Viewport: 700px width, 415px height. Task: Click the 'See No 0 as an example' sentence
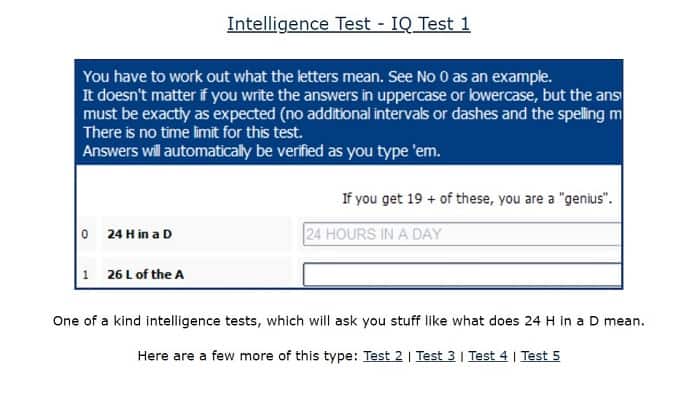pyautogui.click(x=470, y=77)
